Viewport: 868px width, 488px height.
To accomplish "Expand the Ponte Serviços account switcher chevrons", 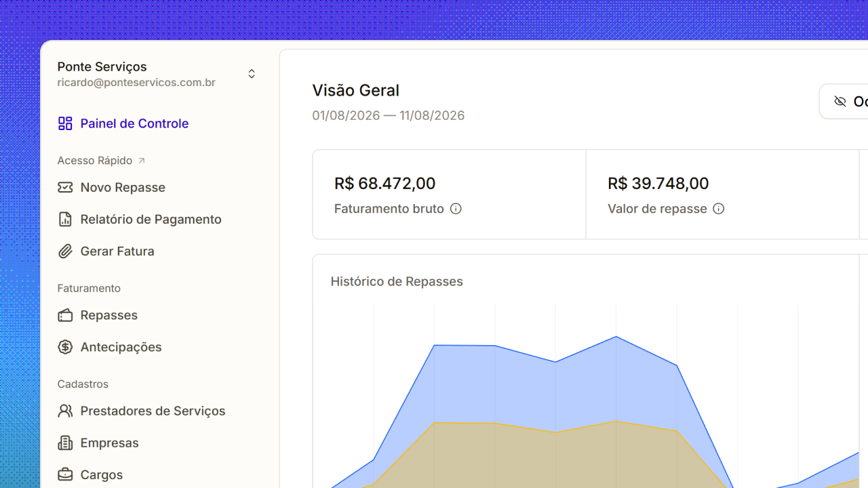I will (x=252, y=74).
